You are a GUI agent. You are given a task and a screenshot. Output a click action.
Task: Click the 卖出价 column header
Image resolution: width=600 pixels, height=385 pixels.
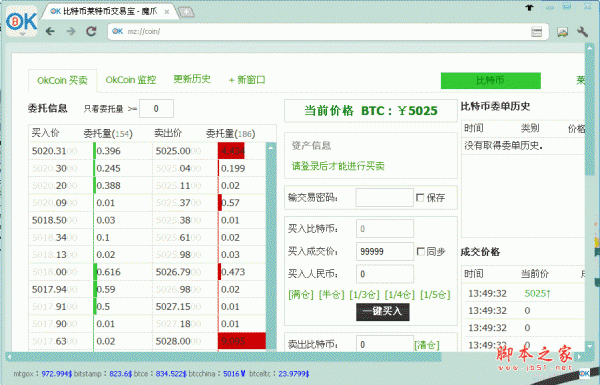coord(168,133)
